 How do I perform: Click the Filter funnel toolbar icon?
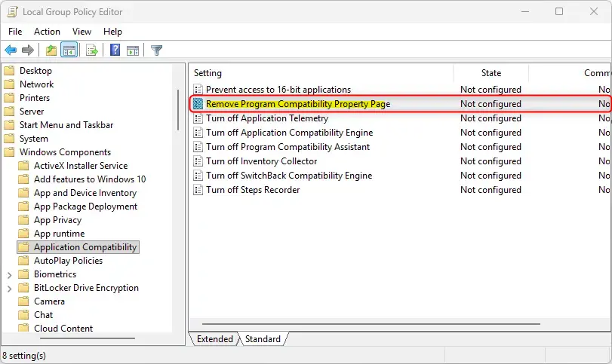(x=156, y=50)
